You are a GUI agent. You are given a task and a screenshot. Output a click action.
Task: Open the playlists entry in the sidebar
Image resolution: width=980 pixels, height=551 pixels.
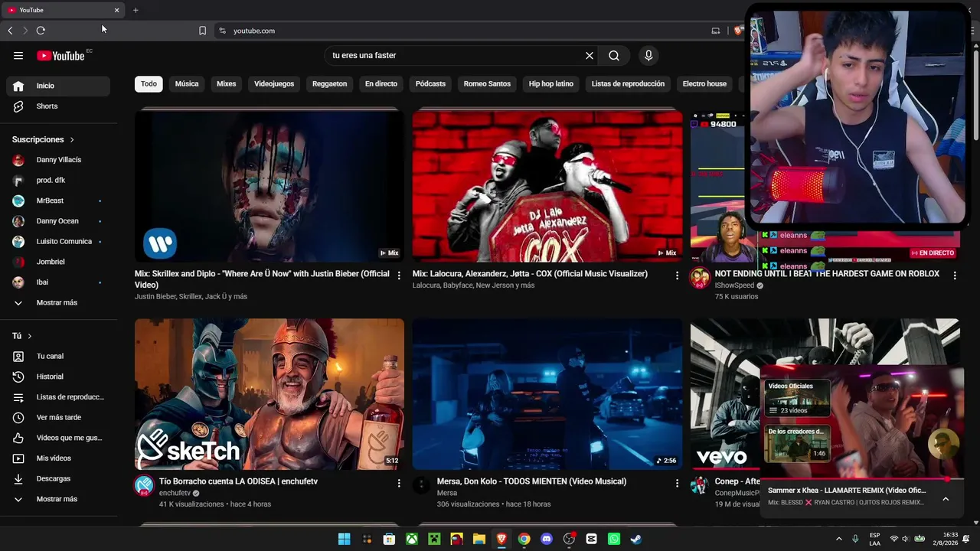(x=58, y=397)
